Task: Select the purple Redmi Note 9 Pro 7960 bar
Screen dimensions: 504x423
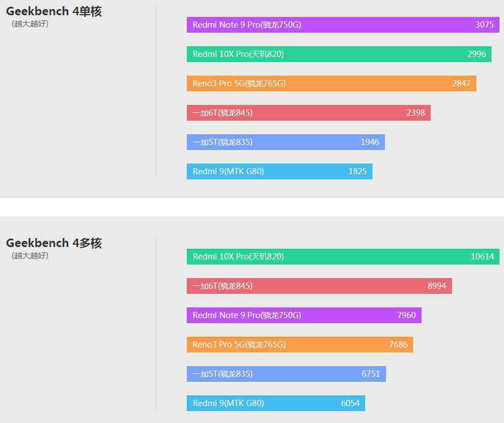Action: tap(304, 315)
